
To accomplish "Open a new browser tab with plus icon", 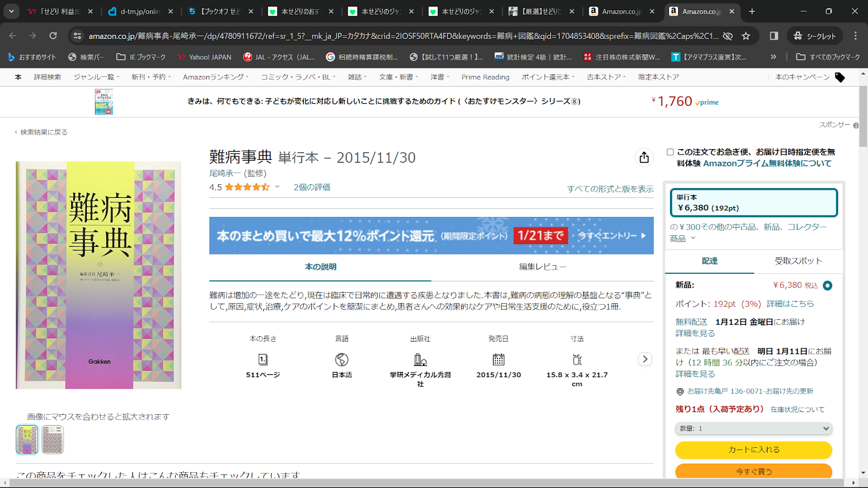I will 752,11.
